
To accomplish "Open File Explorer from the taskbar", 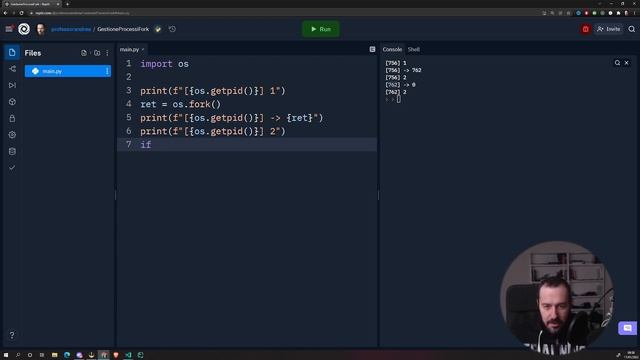I will tap(54, 355).
